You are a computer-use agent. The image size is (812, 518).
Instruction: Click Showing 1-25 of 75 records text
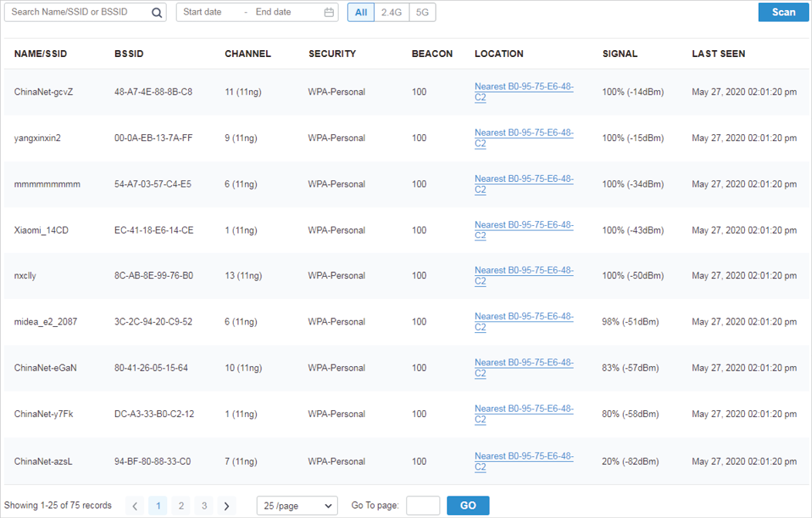(58, 506)
